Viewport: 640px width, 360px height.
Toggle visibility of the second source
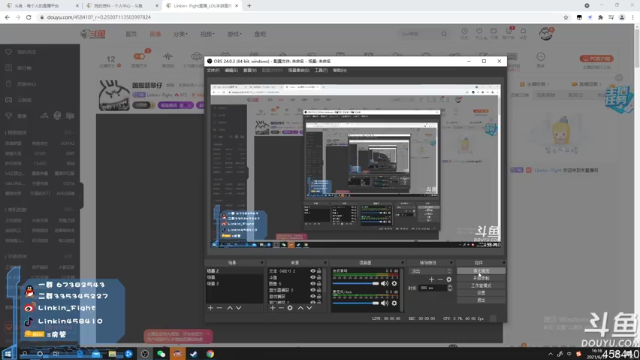[x=313, y=277]
